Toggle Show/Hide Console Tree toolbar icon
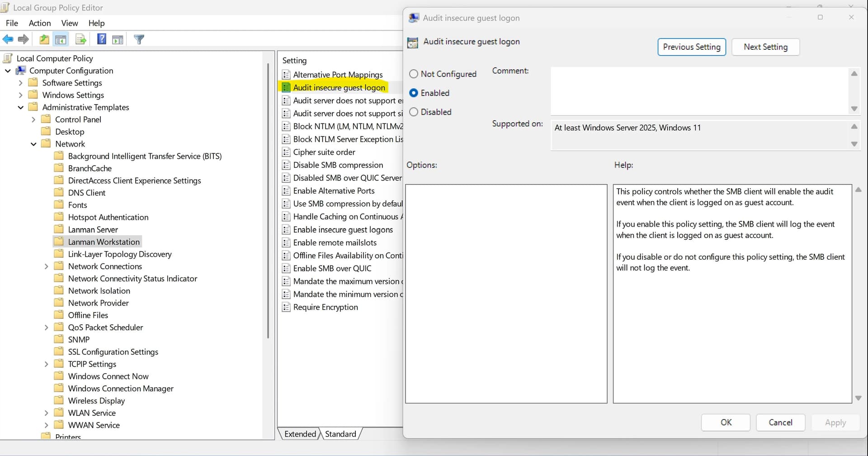 pos(61,40)
